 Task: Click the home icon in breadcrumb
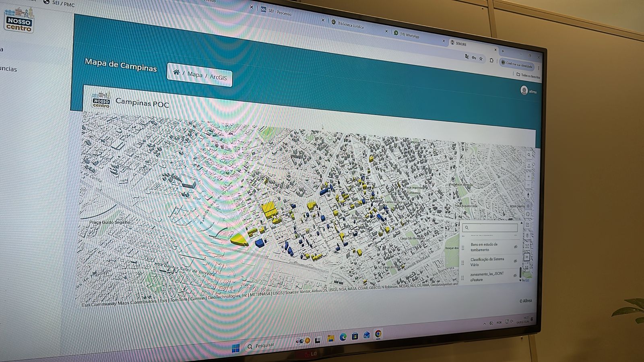click(176, 72)
